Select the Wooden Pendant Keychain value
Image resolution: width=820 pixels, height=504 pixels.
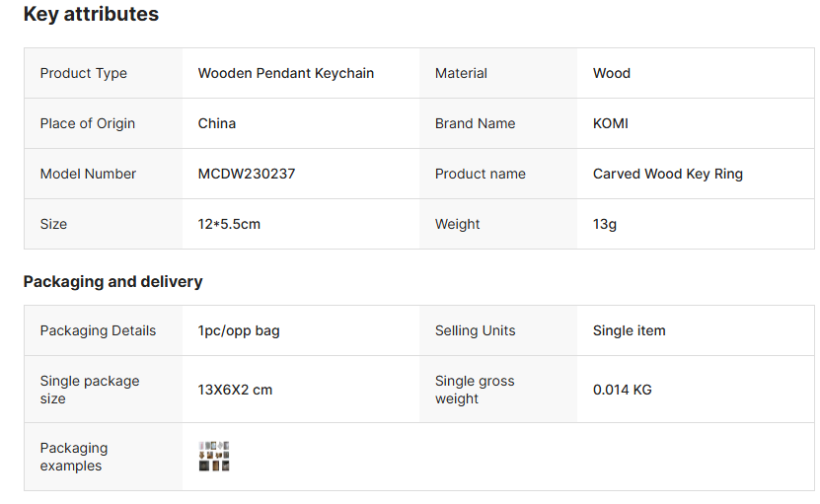285,73
